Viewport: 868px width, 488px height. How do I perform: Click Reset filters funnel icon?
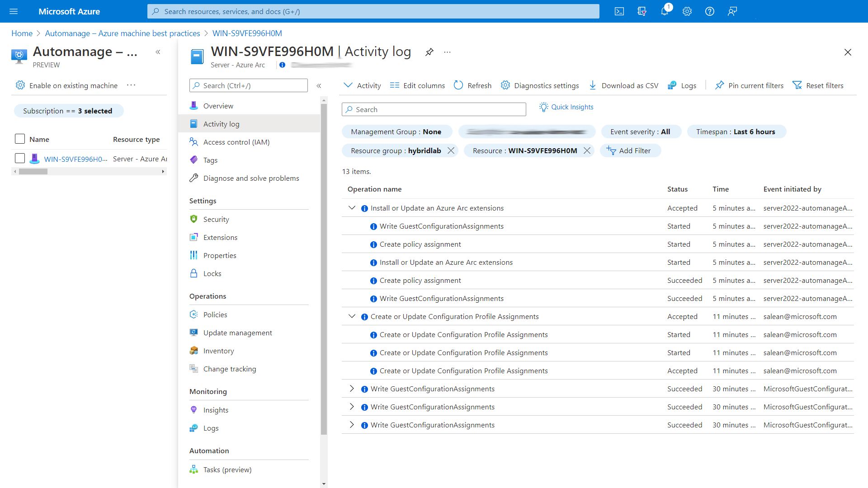pos(797,85)
